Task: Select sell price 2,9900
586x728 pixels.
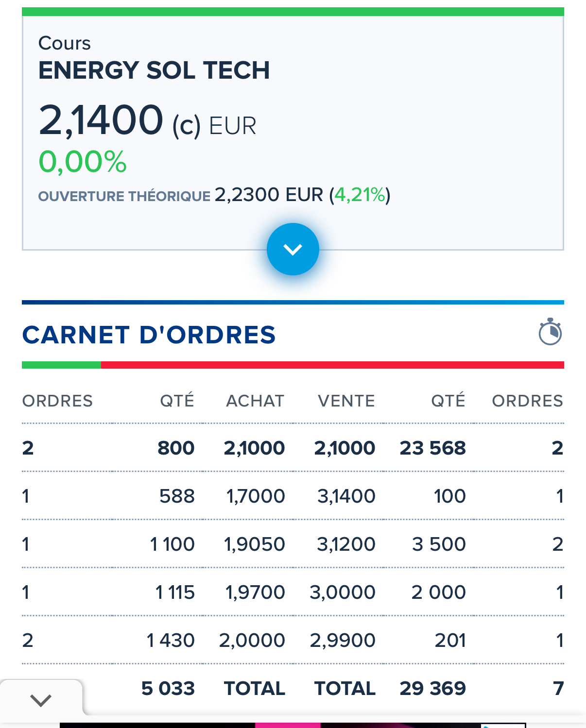Action: pyautogui.click(x=343, y=640)
